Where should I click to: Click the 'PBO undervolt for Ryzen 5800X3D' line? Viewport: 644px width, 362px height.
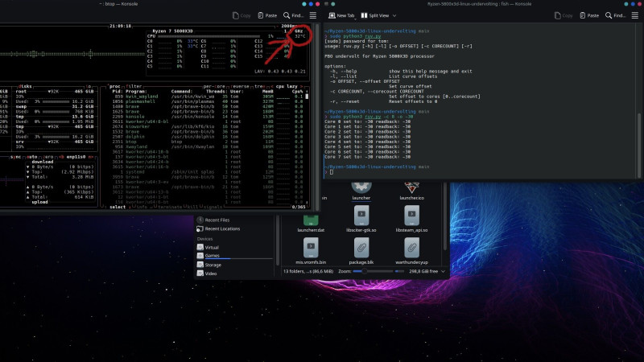pos(379,56)
